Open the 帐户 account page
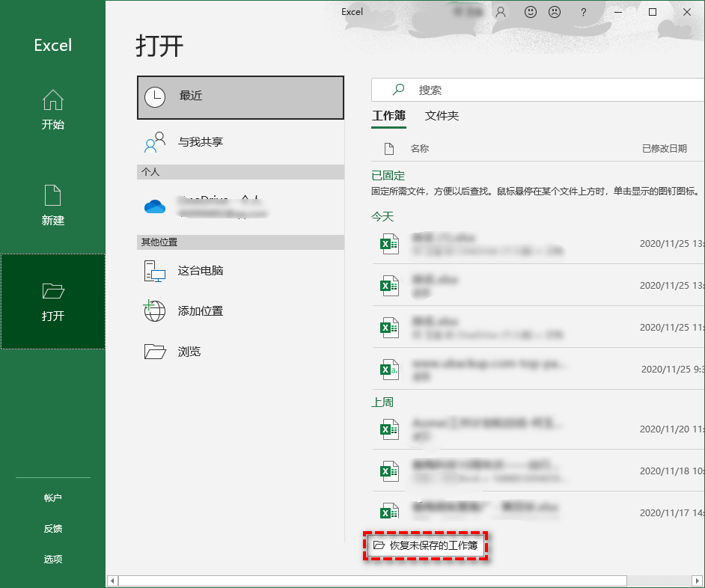Viewport: 705px width, 588px height. pos(52,497)
